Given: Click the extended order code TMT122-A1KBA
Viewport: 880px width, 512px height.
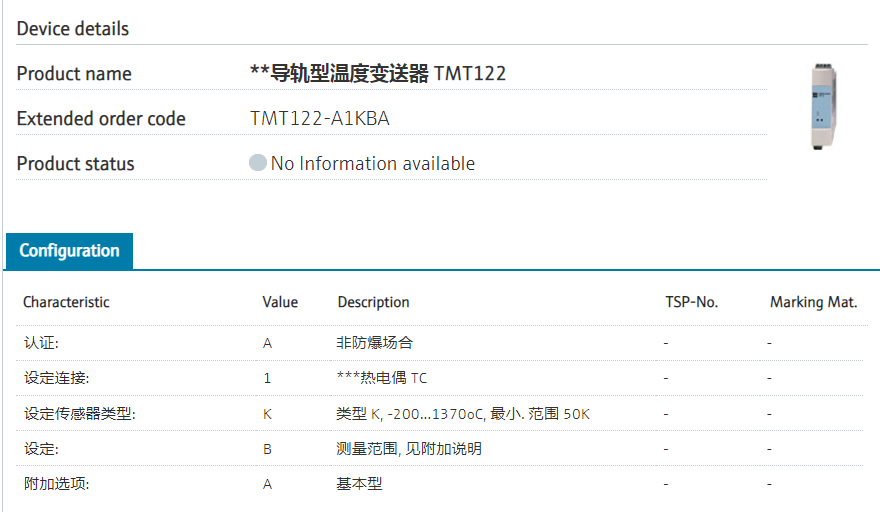Looking at the screenshot, I should tap(319, 119).
